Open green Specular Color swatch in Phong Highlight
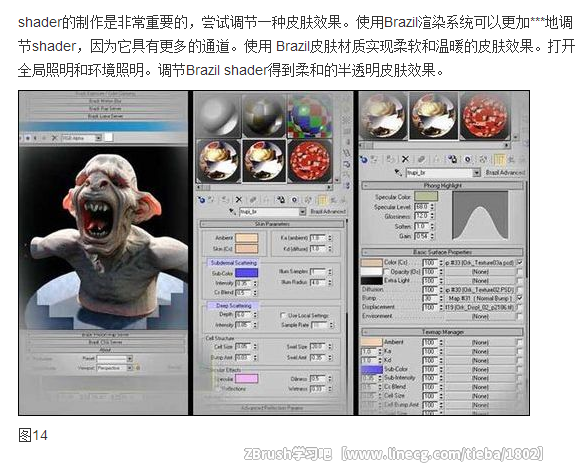Viewport: 586px width, 473px height. pos(426,196)
